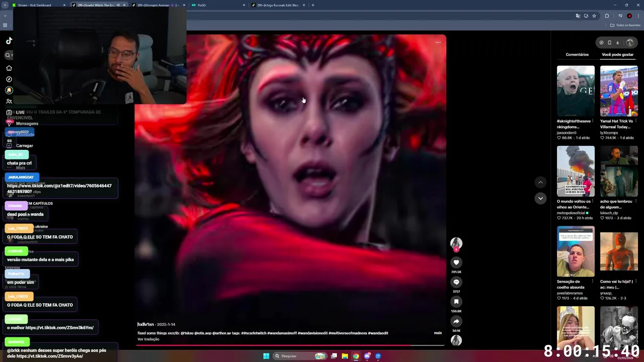This screenshot has width=644, height=362.
Task: Open the Yamal Hat Trick video thumbnail
Action: tap(619, 91)
